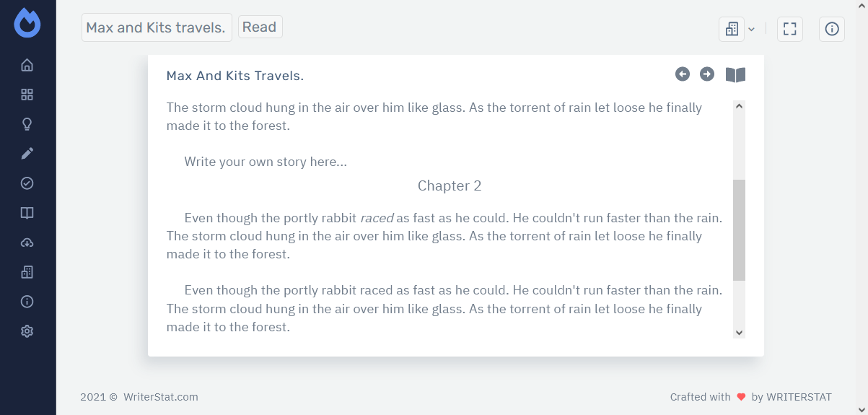Toggle the open book view icon
Screen dimensions: 868x415
pos(735,75)
